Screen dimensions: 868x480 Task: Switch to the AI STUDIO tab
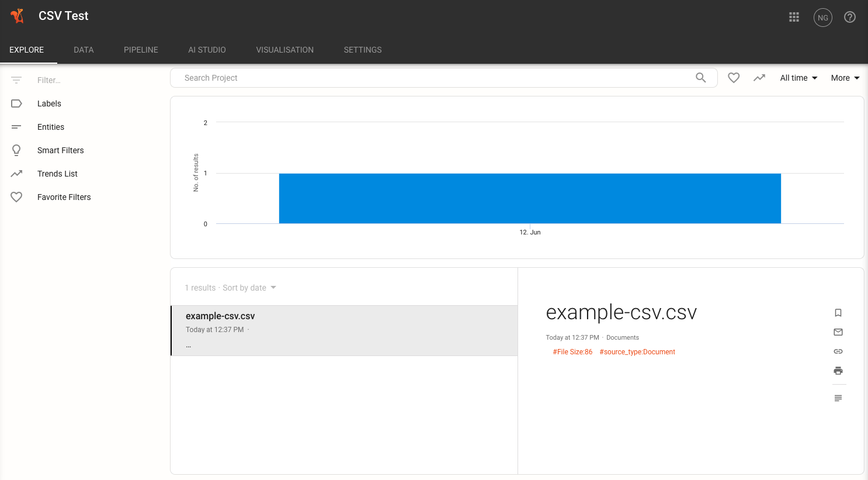pyautogui.click(x=207, y=50)
